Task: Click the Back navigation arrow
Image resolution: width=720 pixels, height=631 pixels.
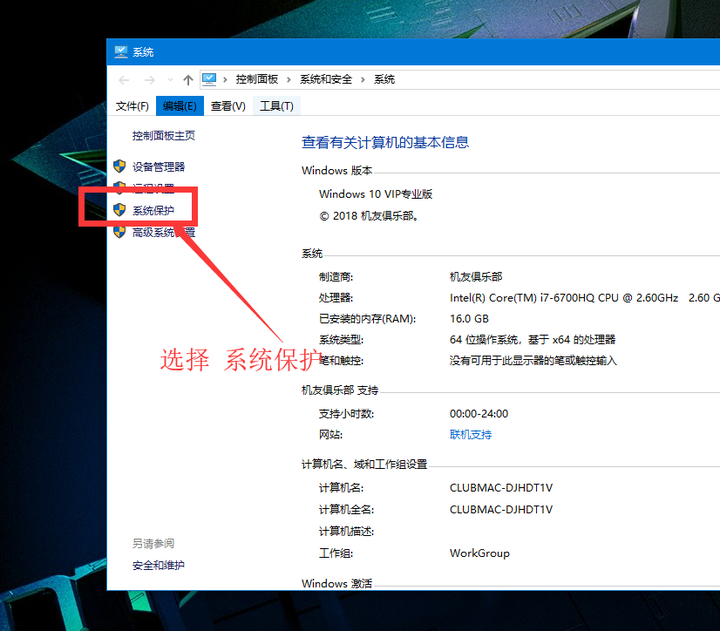Action: (124, 80)
